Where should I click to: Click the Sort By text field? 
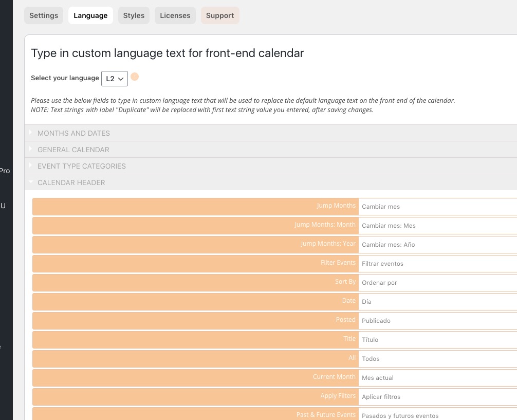point(437,283)
